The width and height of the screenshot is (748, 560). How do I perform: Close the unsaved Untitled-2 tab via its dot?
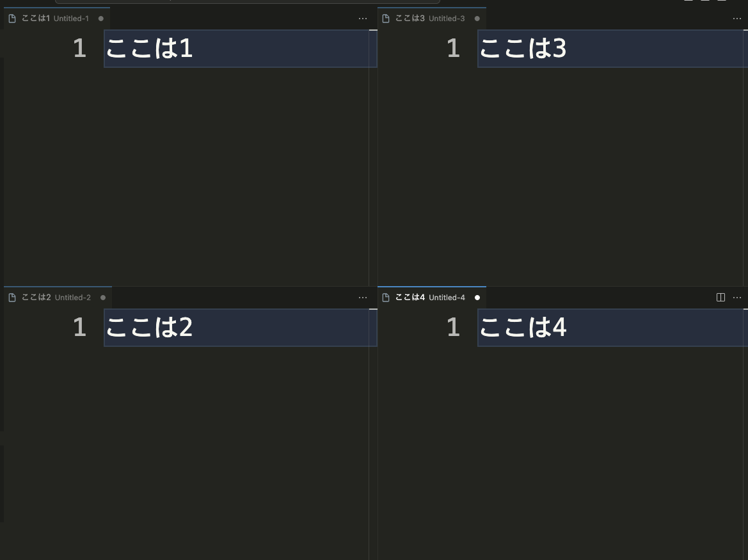(x=102, y=298)
